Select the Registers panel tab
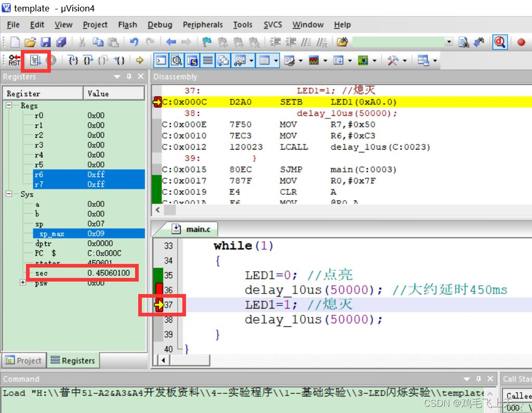This screenshot has width=532, height=413. [x=73, y=361]
